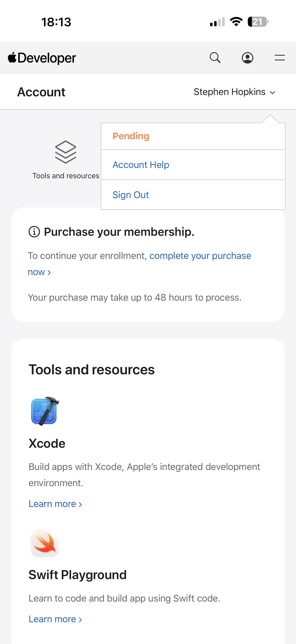Open search with the magnifier icon
This screenshot has width=296, height=644.
pyautogui.click(x=215, y=58)
